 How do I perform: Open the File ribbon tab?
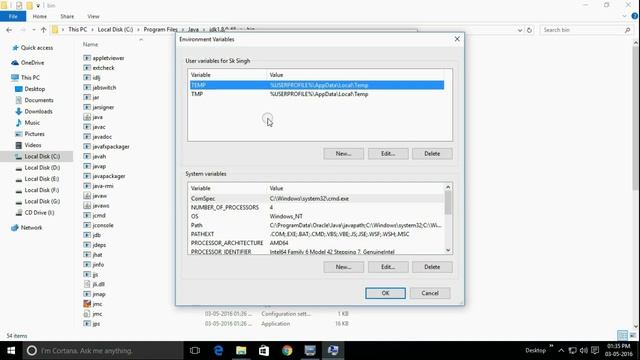point(13,16)
